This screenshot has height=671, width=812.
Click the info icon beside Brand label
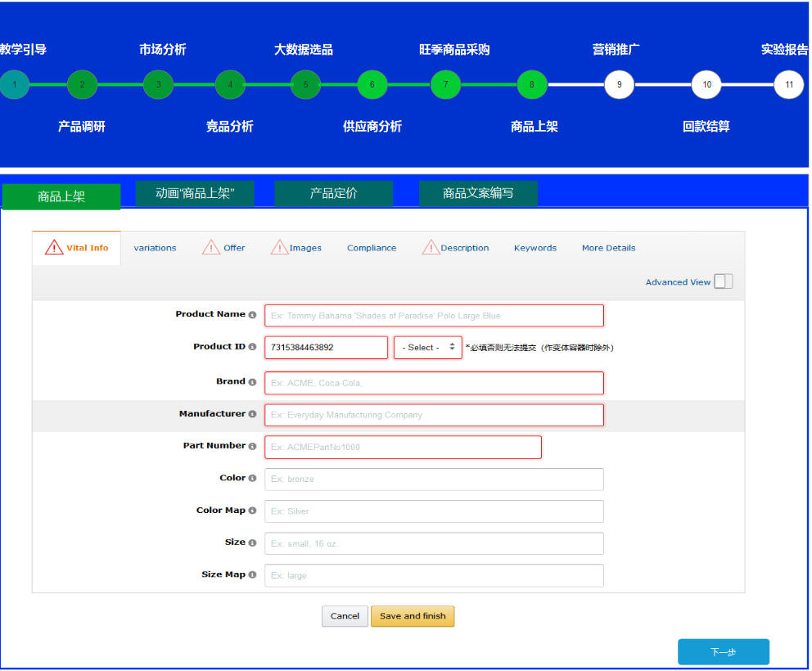[252, 382]
